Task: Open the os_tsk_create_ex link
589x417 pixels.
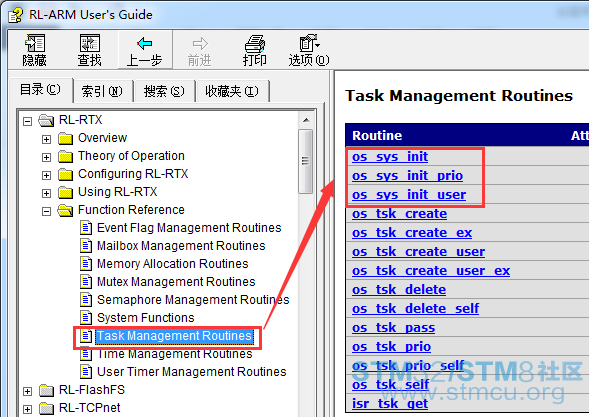Action: tap(412, 233)
